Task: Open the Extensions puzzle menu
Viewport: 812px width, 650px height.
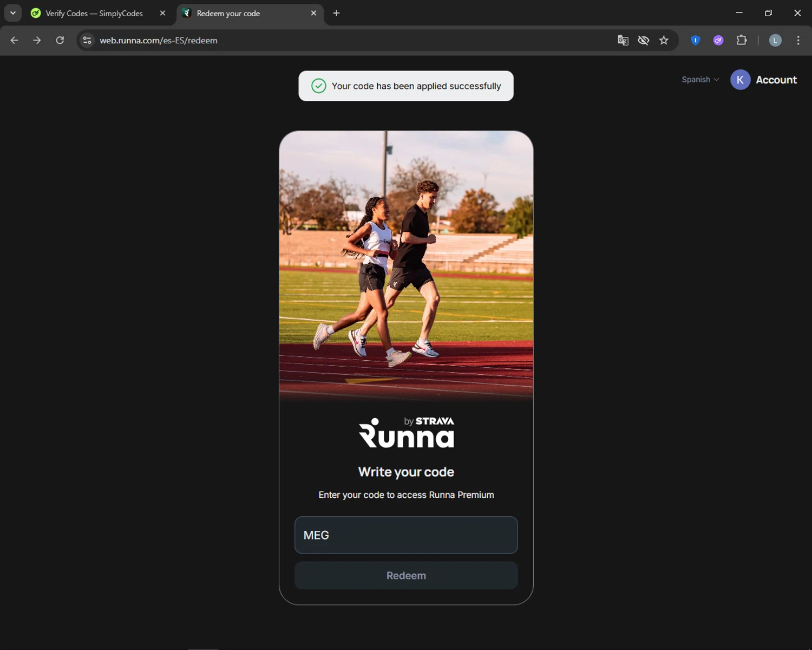Action: [x=742, y=40]
